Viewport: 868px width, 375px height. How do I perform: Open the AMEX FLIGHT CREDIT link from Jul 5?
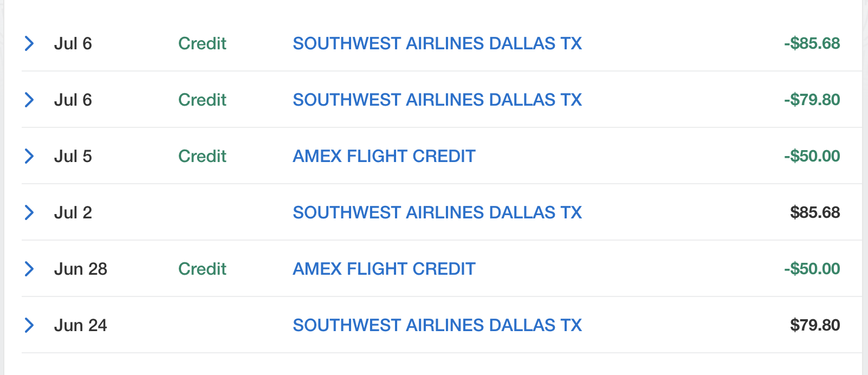click(384, 156)
